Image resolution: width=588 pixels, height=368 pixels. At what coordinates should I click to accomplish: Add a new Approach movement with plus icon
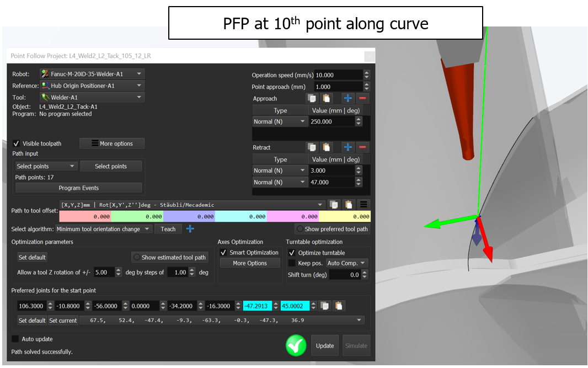point(348,99)
